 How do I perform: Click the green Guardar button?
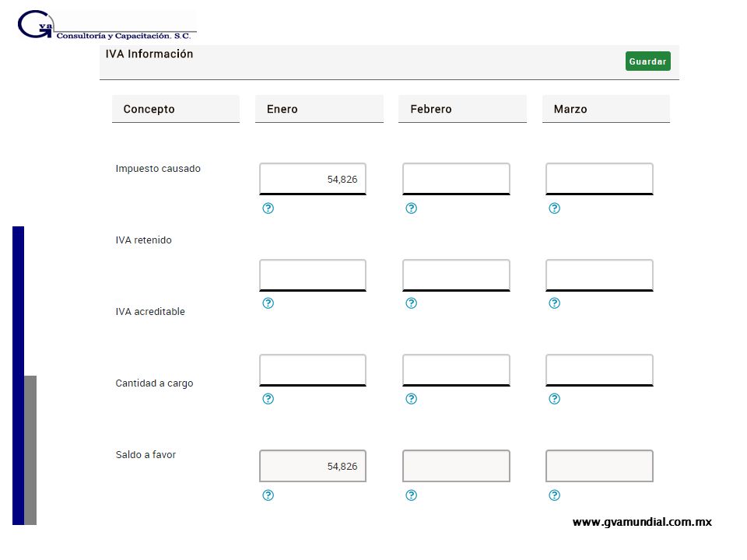pyautogui.click(x=648, y=61)
